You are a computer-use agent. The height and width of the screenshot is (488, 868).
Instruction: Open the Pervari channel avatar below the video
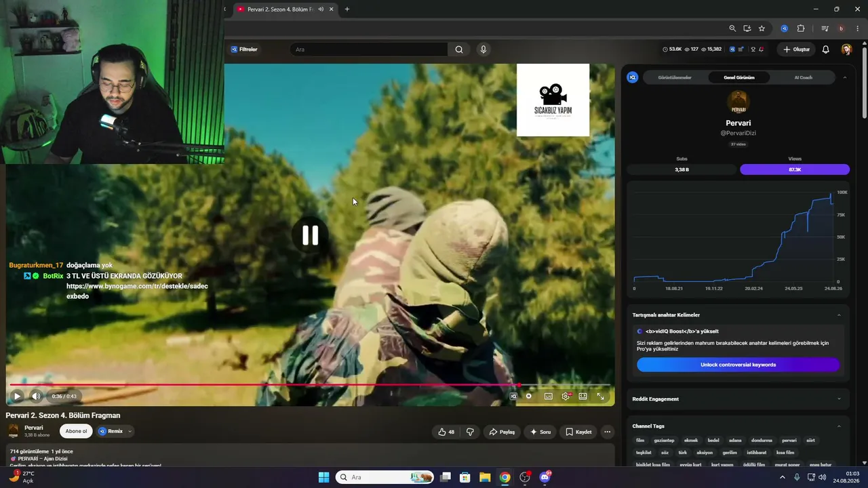coord(13,431)
